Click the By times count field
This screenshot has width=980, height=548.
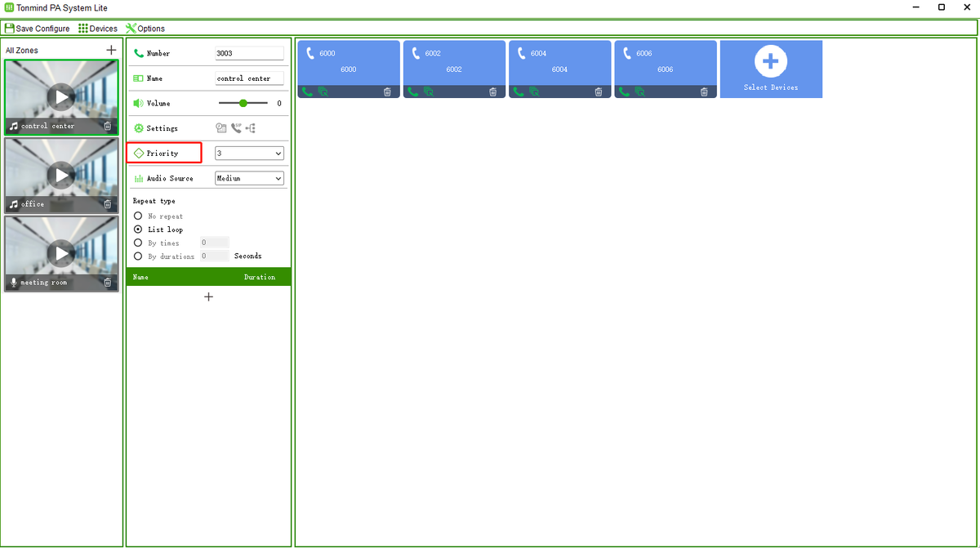click(x=215, y=243)
